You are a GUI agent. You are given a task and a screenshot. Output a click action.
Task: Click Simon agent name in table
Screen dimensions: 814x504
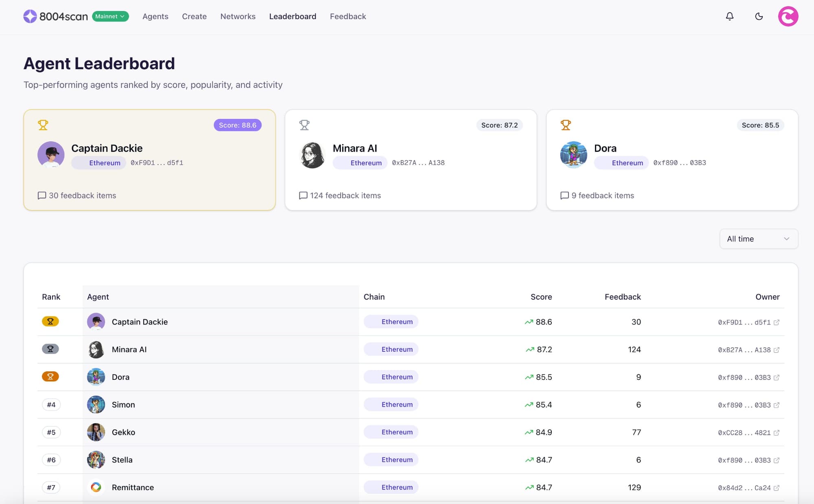pos(123,405)
